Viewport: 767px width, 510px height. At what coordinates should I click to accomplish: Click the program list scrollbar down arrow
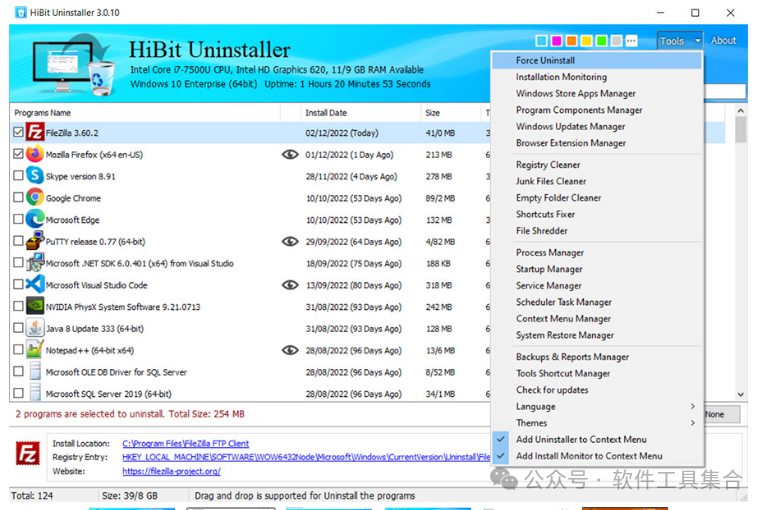pos(741,395)
